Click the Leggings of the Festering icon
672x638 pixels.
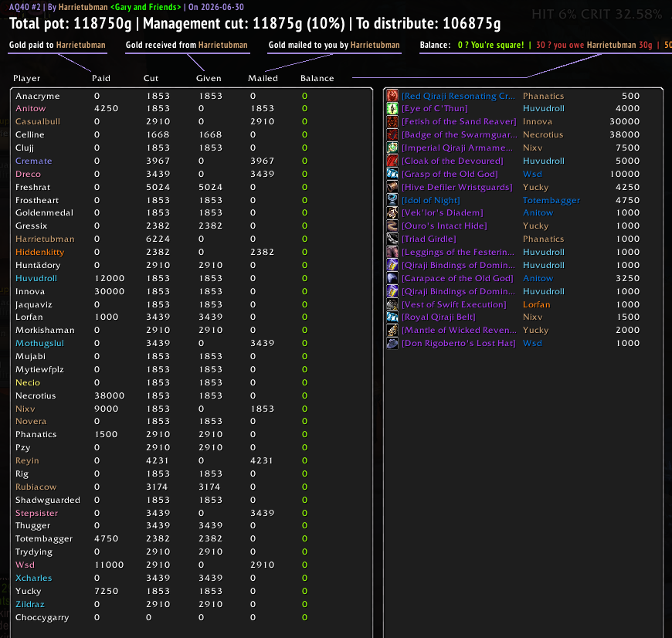pyautogui.click(x=392, y=252)
